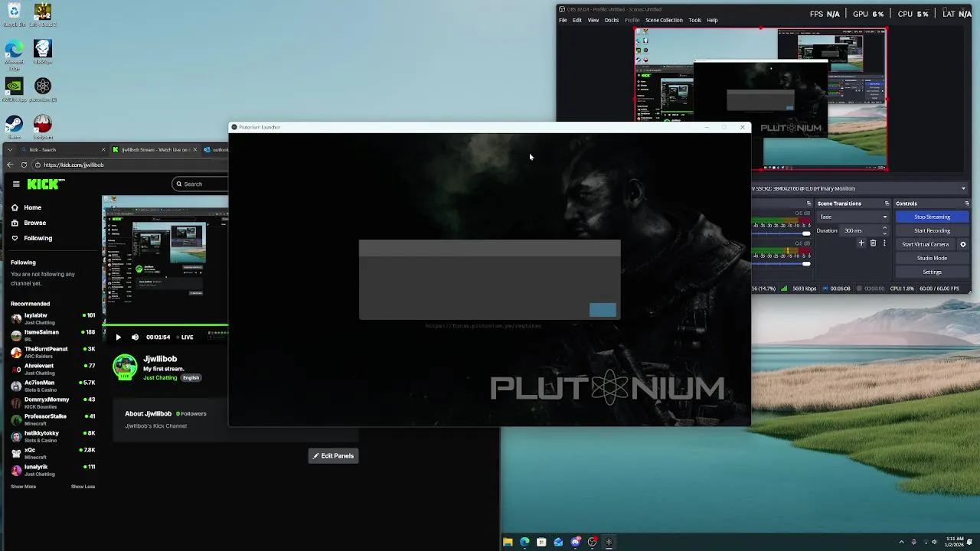The image size is (980, 551).
Task: Open the OBS View menu
Action: coord(593,20)
